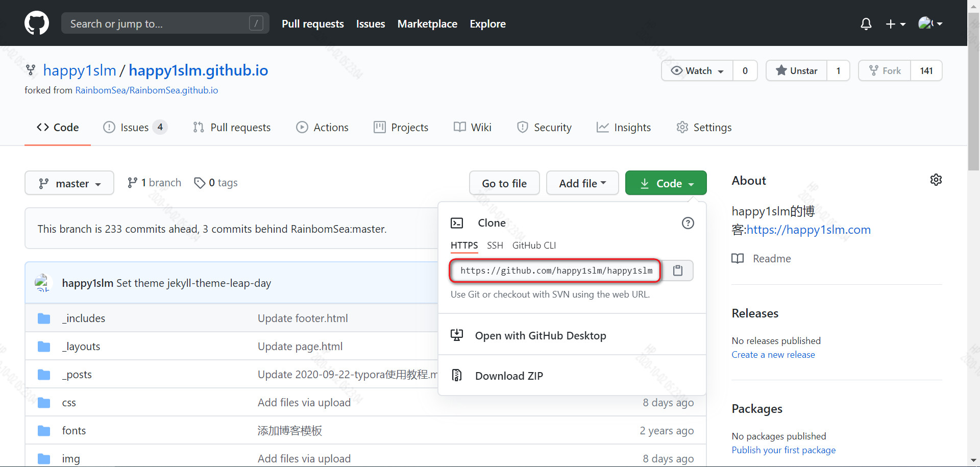The width and height of the screenshot is (980, 467).
Task: Choose Open with GitHub Desktop
Action: point(572,335)
